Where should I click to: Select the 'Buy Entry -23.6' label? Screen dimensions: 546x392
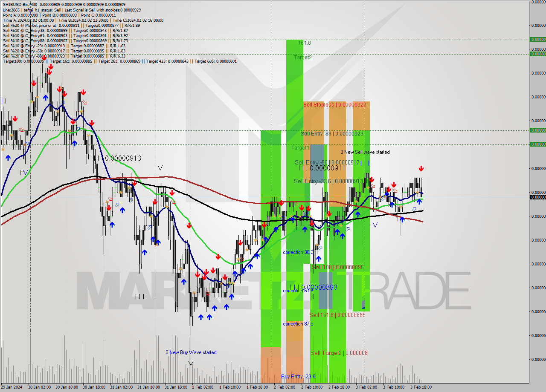point(298,377)
